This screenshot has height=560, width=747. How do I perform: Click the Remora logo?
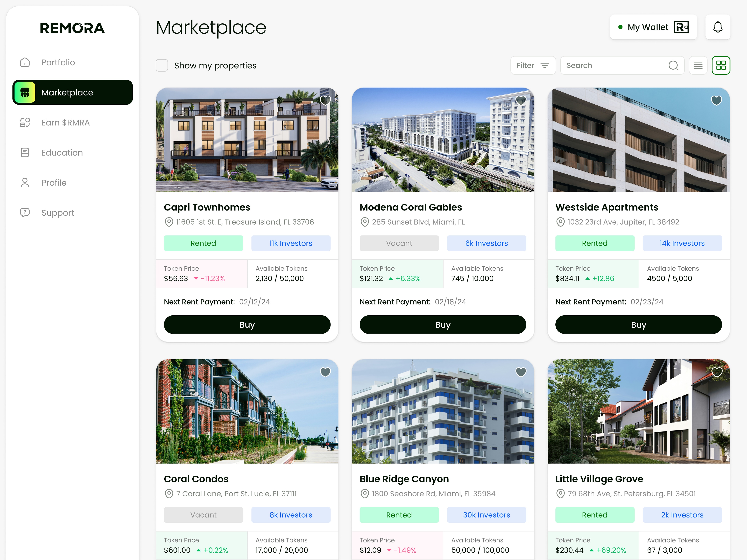72,28
